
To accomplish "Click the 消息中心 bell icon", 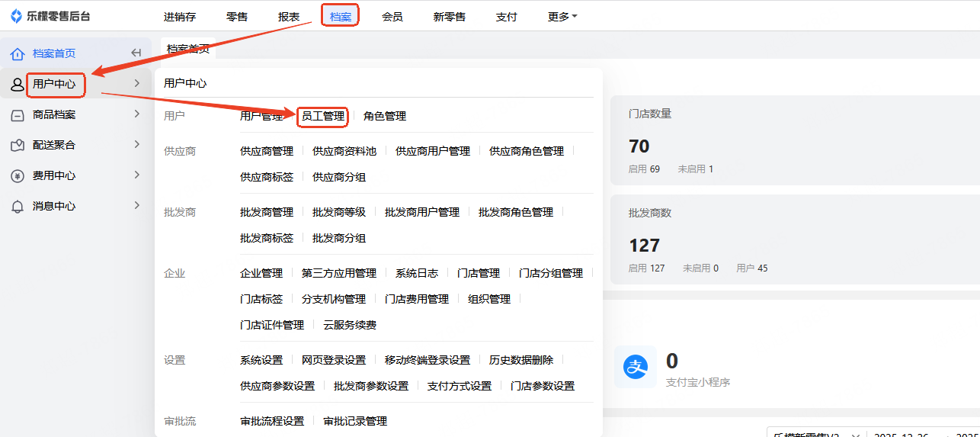I will pos(18,206).
